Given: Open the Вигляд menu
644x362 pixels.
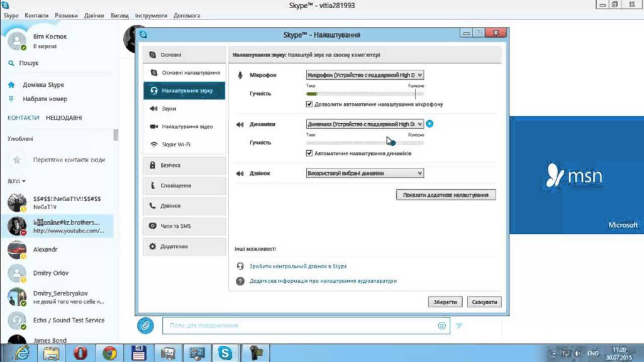Looking at the screenshot, I should (119, 16).
